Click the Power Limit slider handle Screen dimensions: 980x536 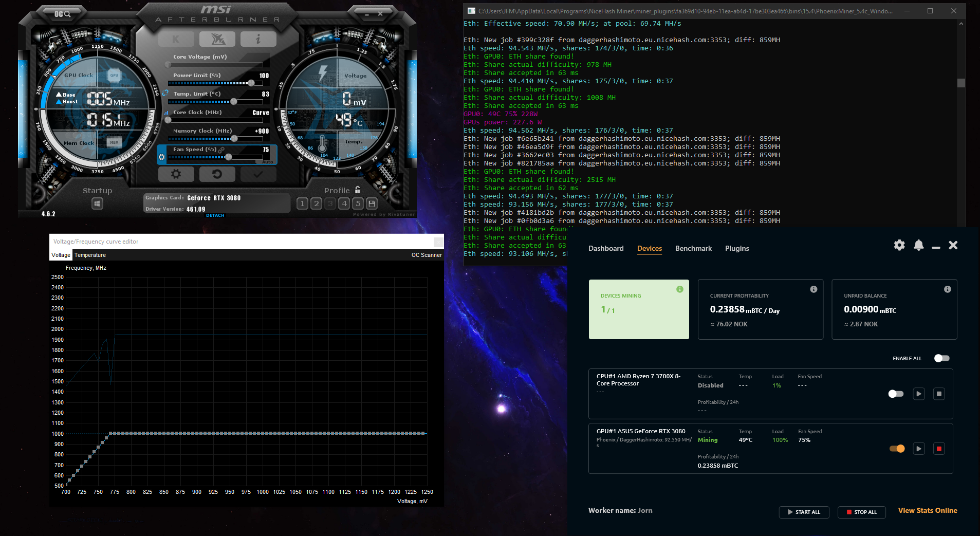pos(251,83)
